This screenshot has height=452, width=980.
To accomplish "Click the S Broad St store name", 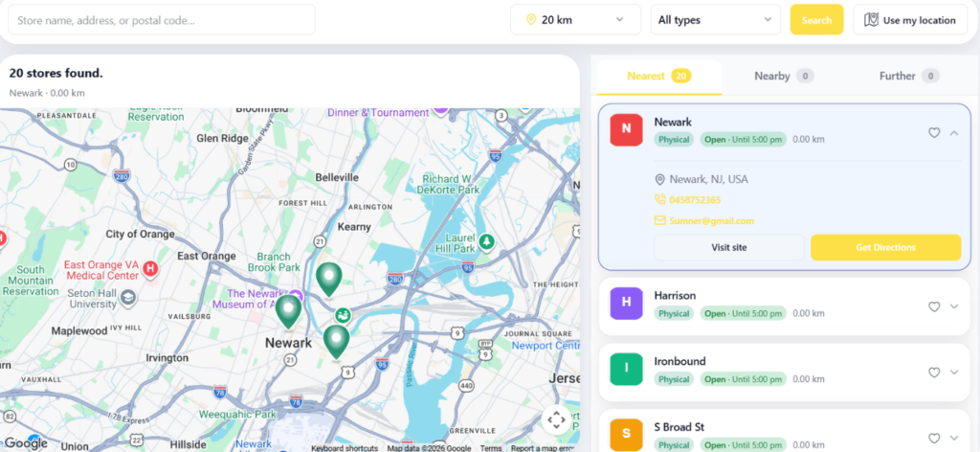I will click(679, 427).
